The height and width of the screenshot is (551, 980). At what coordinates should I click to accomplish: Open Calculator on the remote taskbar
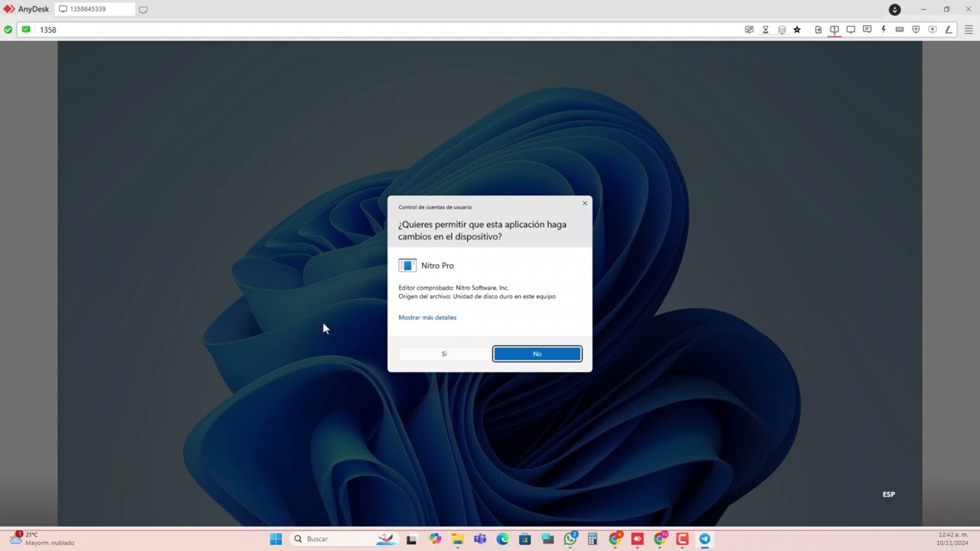(x=592, y=539)
